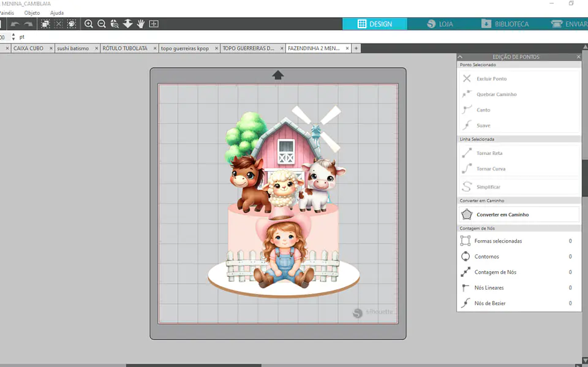588x367 pixels.
Task: Click the mat load arrow icon
Action: pos(277,75)
